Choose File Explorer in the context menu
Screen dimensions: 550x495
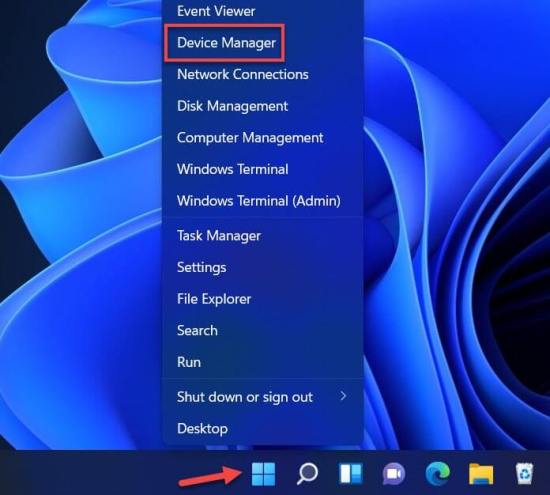point(262,299)
